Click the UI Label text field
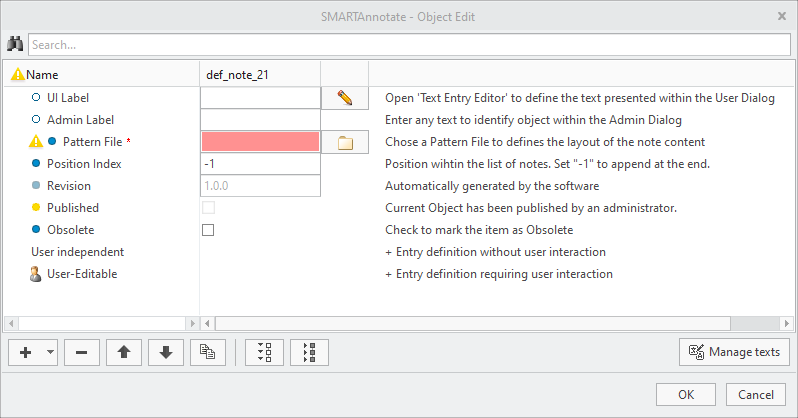 [x=261, y=98]
